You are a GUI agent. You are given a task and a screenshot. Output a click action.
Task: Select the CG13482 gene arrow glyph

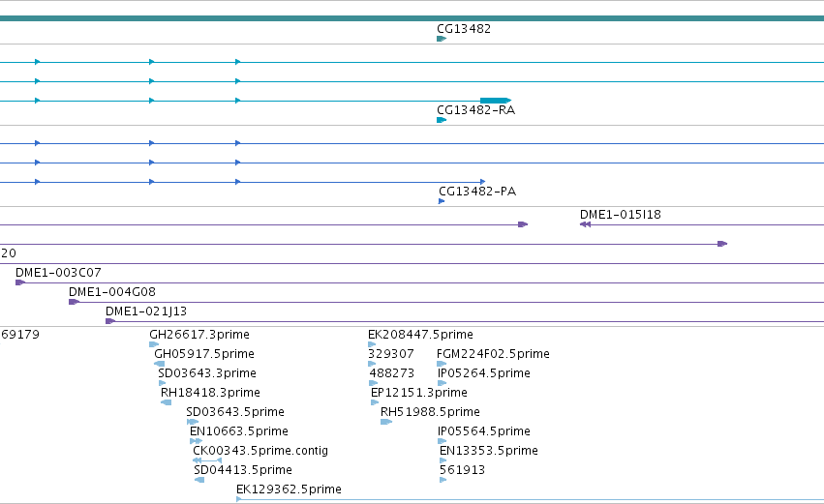tap(442, 39)
